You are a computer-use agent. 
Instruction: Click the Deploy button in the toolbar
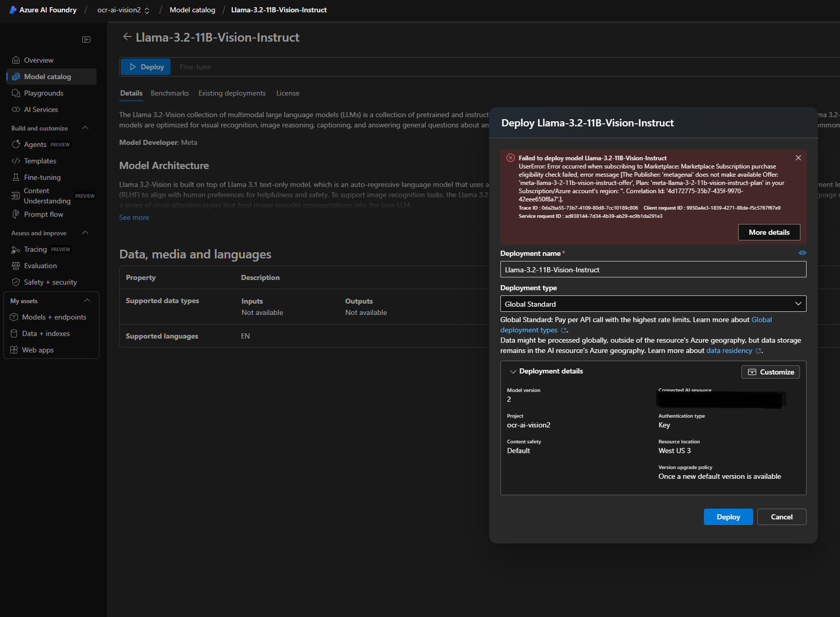point(146,67)
